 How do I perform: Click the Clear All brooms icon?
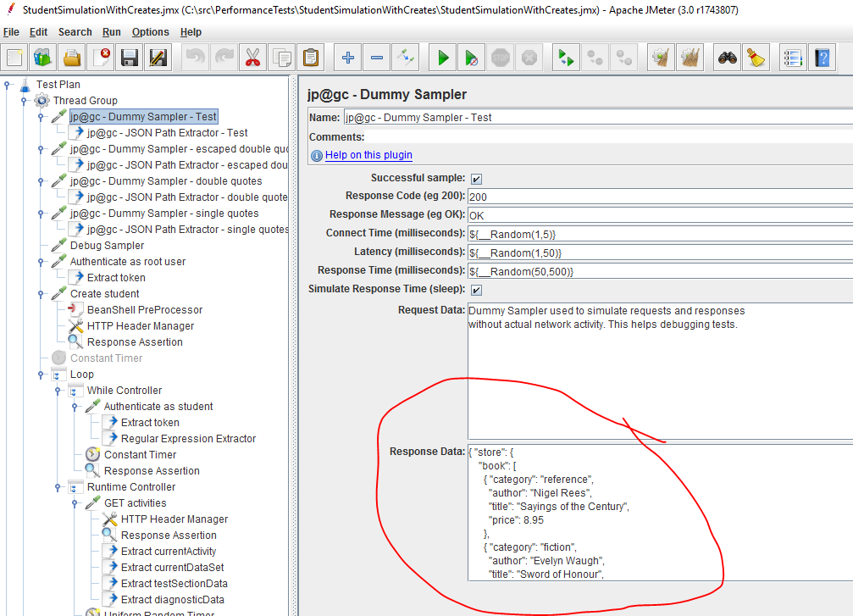[x=690, y=57]
